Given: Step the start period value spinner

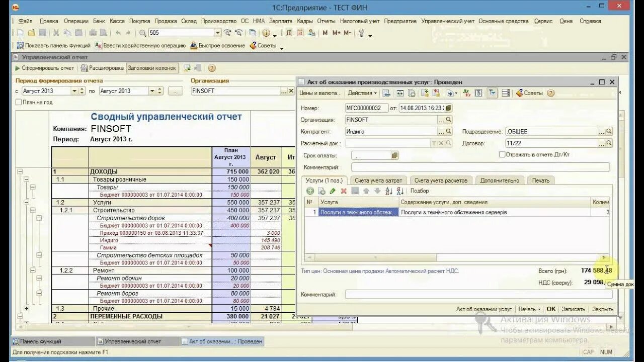Looking at the screenshot, I should pyautogui.click(x=82, y=91).
